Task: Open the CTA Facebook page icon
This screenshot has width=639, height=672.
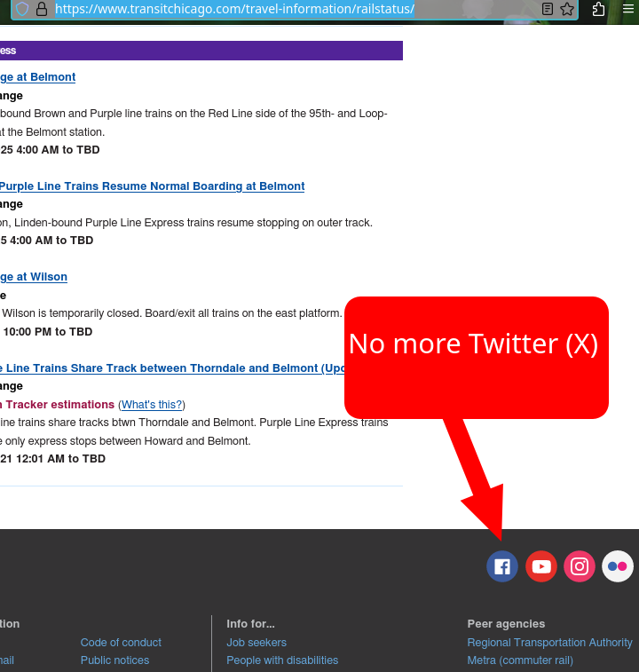Action: 502,566
